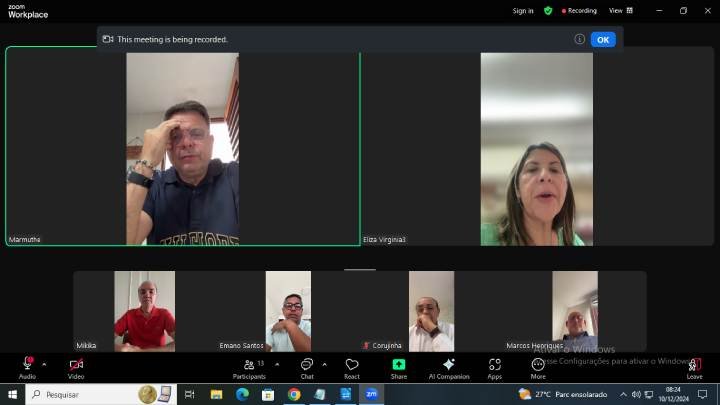Image resolution: width=720 pixels, height=405 pixels.
Task: Click the green Share screen button
Action: 399,368
